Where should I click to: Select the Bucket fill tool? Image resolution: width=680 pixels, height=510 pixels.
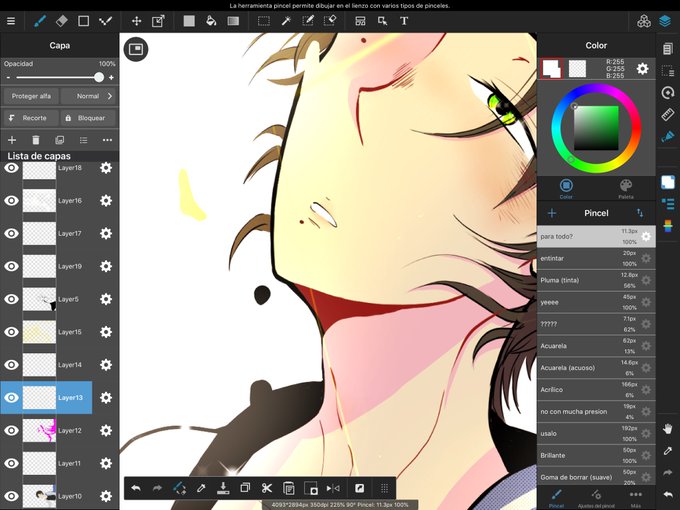[x=211, y=21]
